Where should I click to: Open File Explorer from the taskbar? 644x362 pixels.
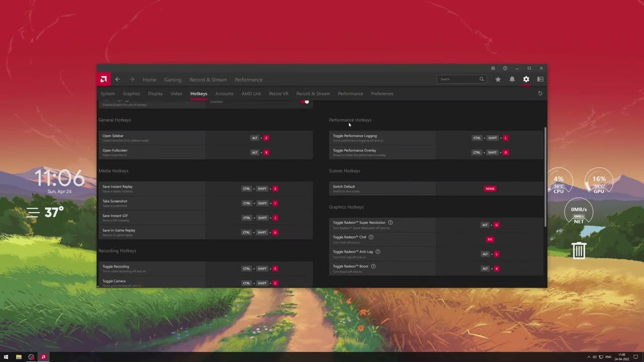19,357
